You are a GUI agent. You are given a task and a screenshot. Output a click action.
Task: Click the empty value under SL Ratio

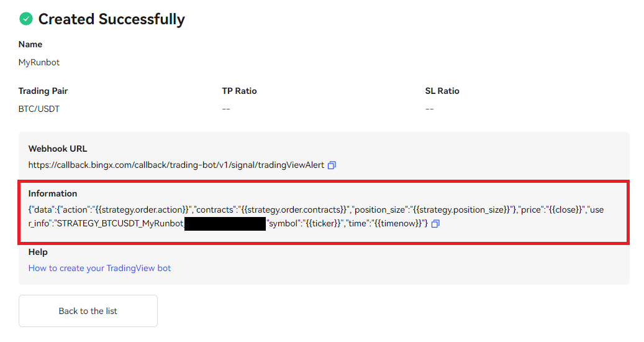click(x=429, y=109)
